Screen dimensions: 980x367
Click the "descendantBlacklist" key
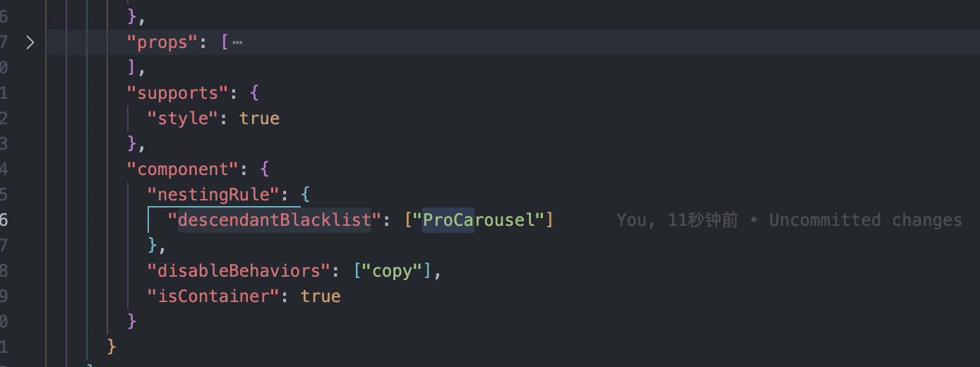pyautogui.click(x=274, y=220)
